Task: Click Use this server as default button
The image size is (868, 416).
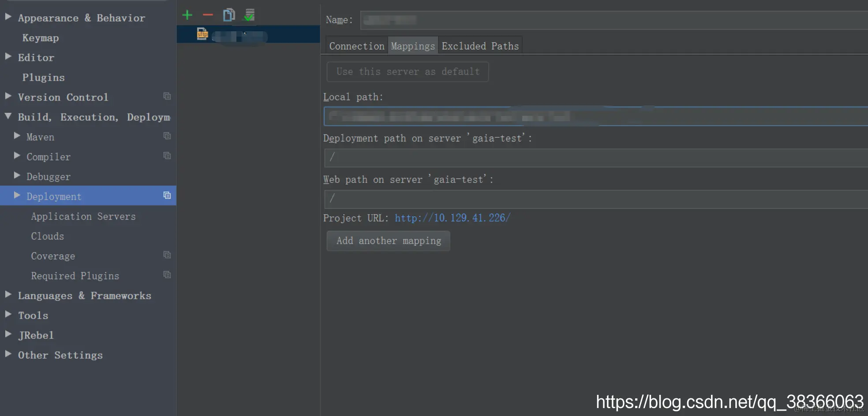Action: pyautogui.click(x=408, y=72)
